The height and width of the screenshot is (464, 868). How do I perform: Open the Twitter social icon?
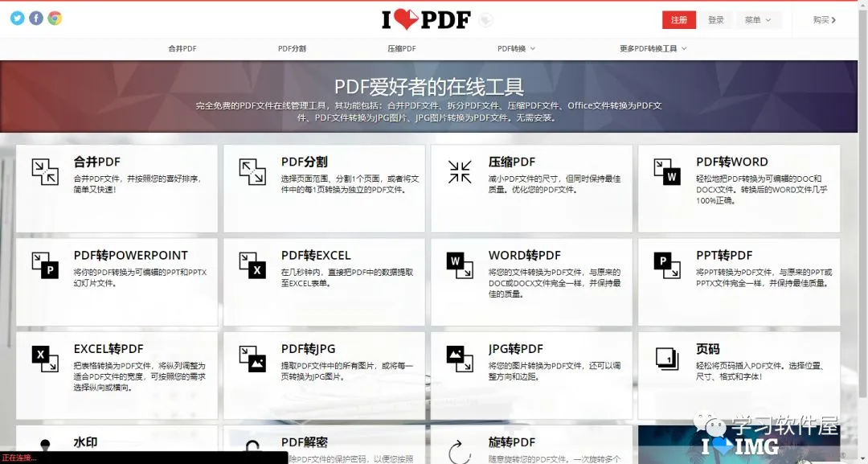click(x=18, y=18)
